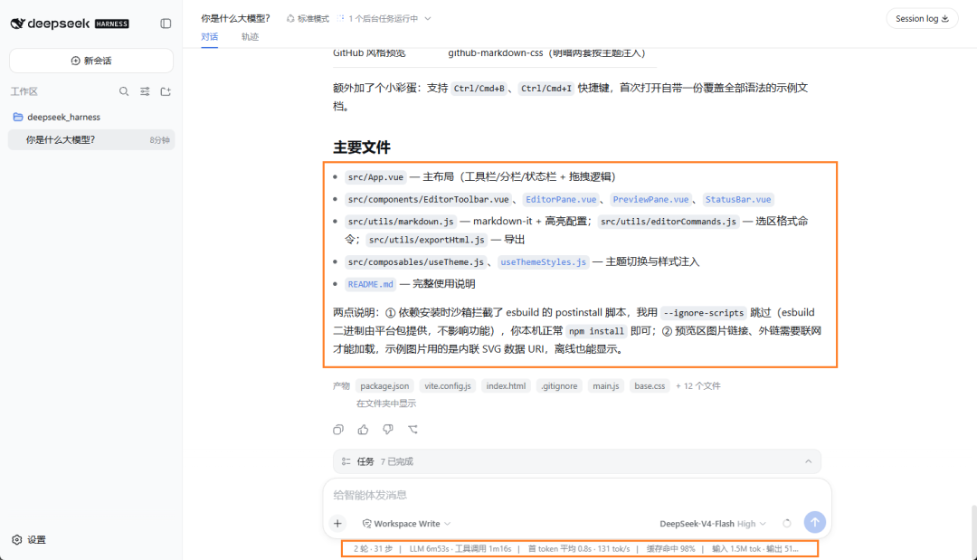Click the loading spinner icon near send
This screenshot has width=977, height=560.
[787, 523]
